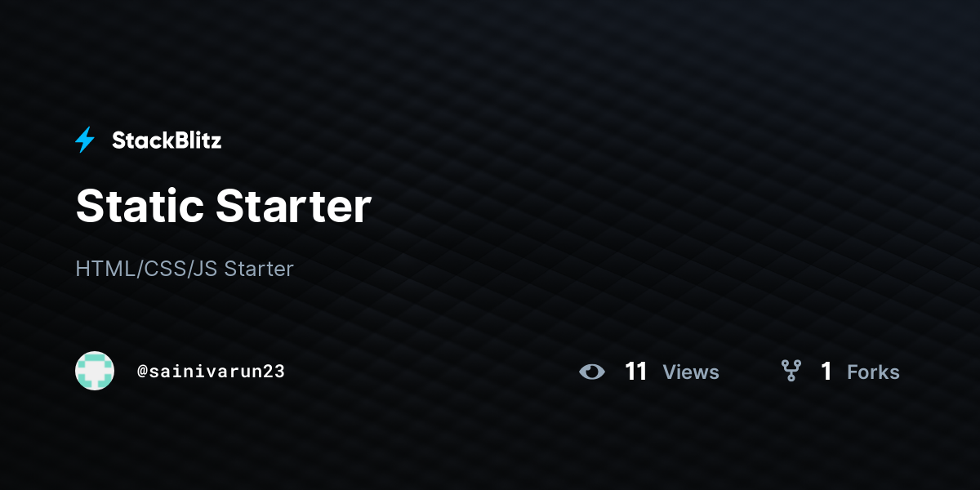Click the @ symbol of the username

(x=142, y=372)
